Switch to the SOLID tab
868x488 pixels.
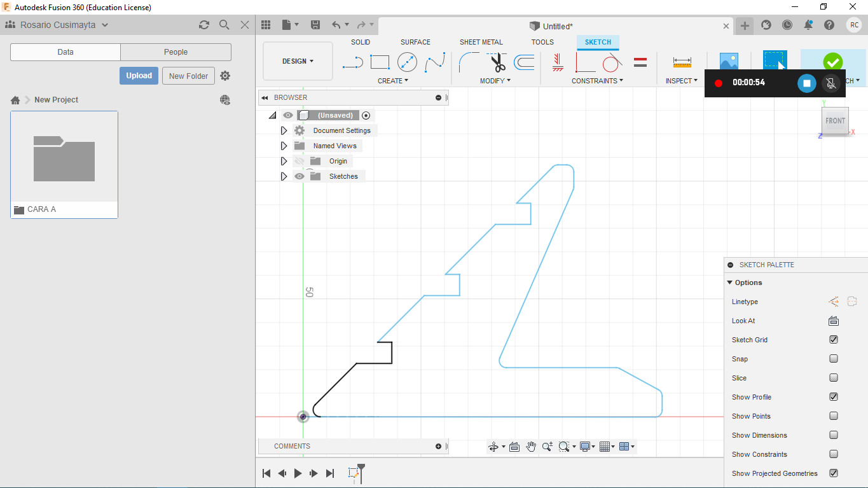click(361, 42)
